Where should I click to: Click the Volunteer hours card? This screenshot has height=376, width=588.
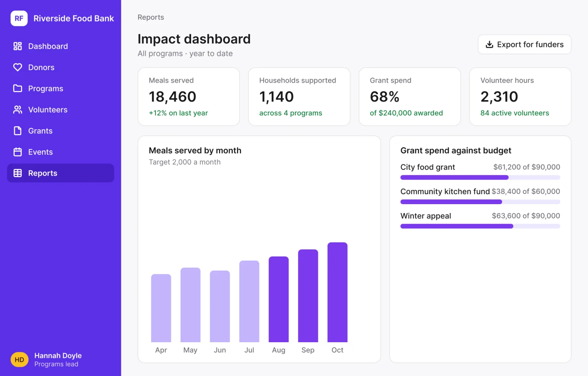(520, 97)
